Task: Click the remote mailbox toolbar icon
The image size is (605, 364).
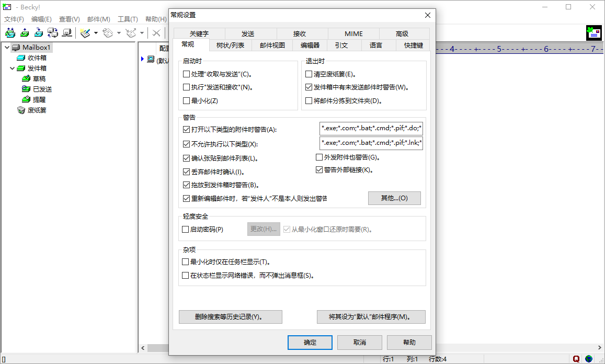Action: (x=67, y=33)
